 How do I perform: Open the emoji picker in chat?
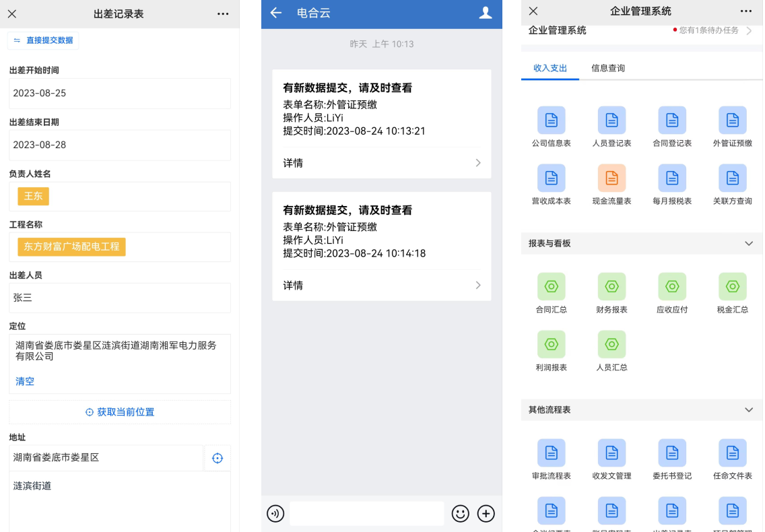click(460, 514)
